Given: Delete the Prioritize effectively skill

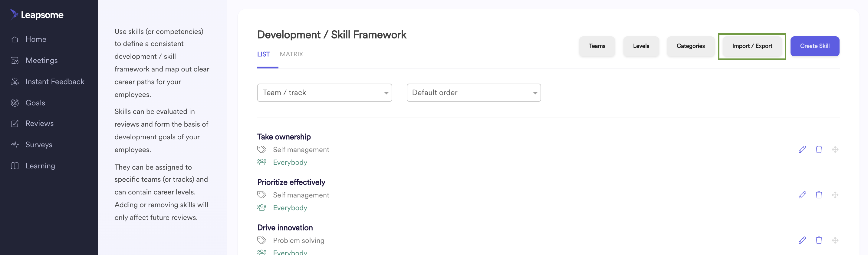Looking at the screenshot, I should click(x=819, y=195).
